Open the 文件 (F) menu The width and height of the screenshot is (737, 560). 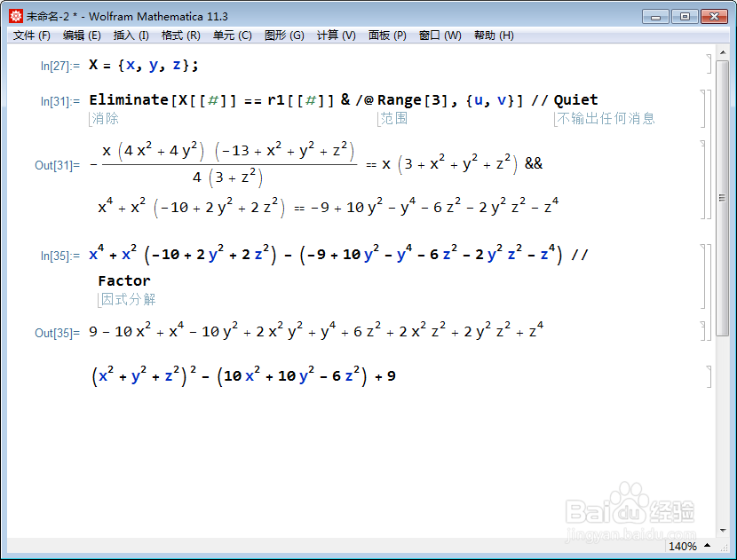click(31, 35)
